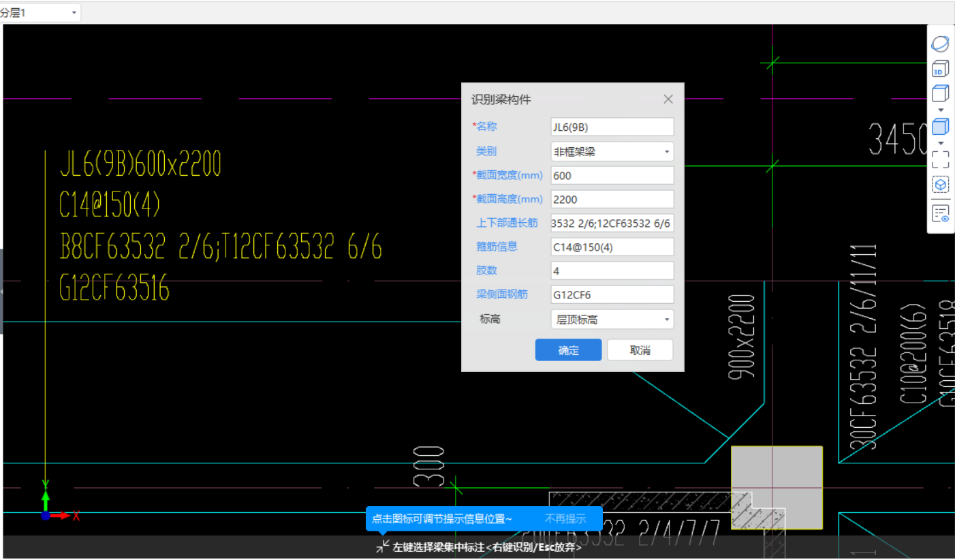The image size is (955, 560).
Task: Click the dashed rectangle full-screen icon
Action: tap(940, 159)
